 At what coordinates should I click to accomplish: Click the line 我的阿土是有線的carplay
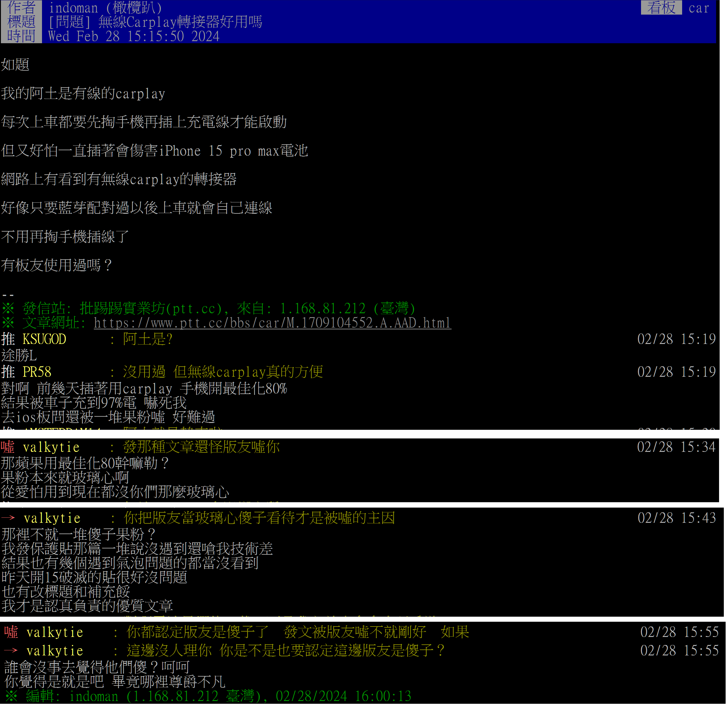point(83,93)
